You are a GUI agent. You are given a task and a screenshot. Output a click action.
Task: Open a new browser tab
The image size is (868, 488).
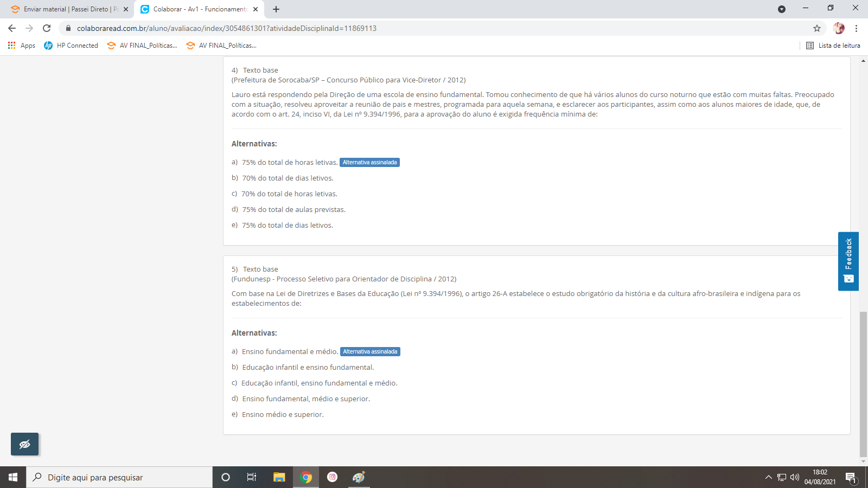coord(276,9)
